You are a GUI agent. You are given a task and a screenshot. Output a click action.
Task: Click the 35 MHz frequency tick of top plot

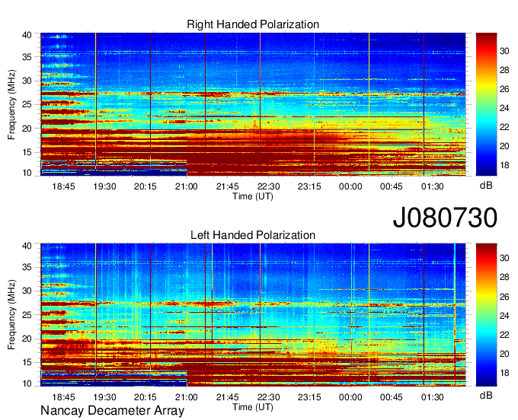tap(27, 57)
